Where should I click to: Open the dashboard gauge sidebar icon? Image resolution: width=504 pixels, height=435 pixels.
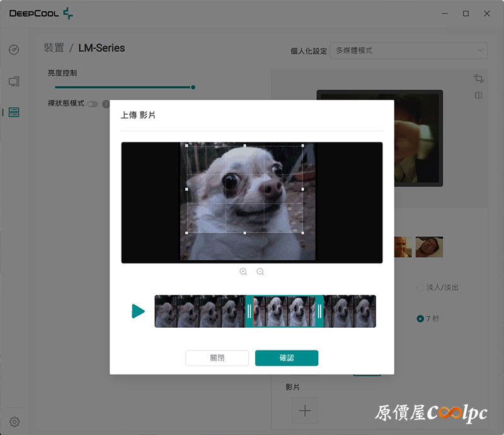pos(14,50)
